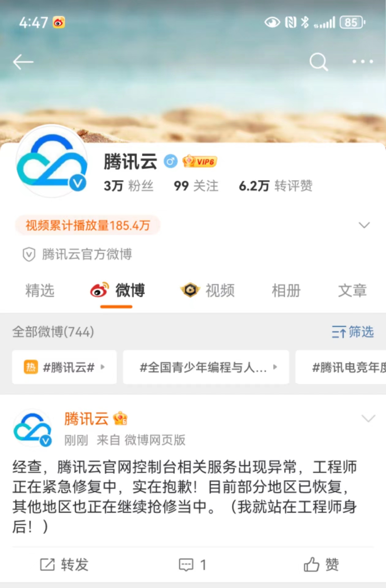Expand profile details chevron near 视频累计播放量
Screen dimensions: 386x588
coord(364,225)
